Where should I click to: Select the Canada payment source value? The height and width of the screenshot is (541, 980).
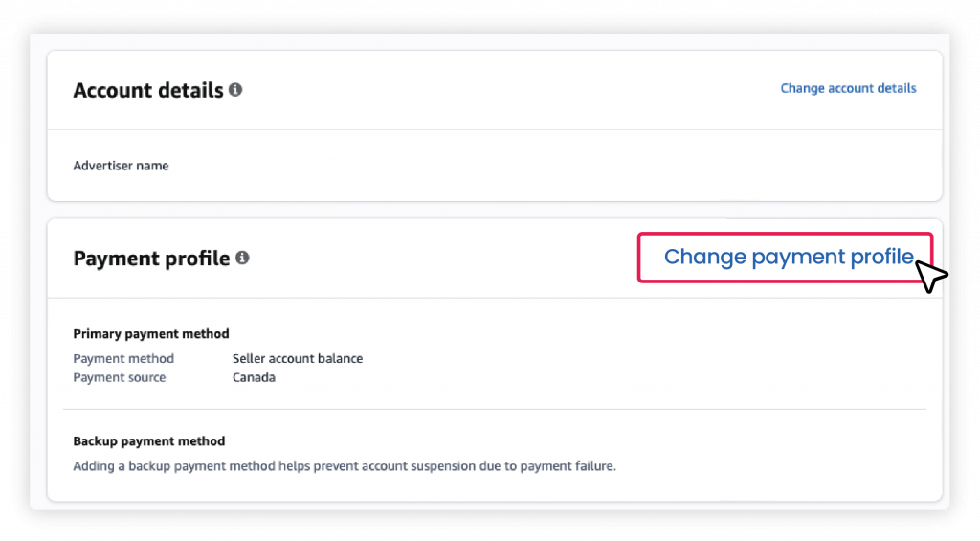click(254, 377)
